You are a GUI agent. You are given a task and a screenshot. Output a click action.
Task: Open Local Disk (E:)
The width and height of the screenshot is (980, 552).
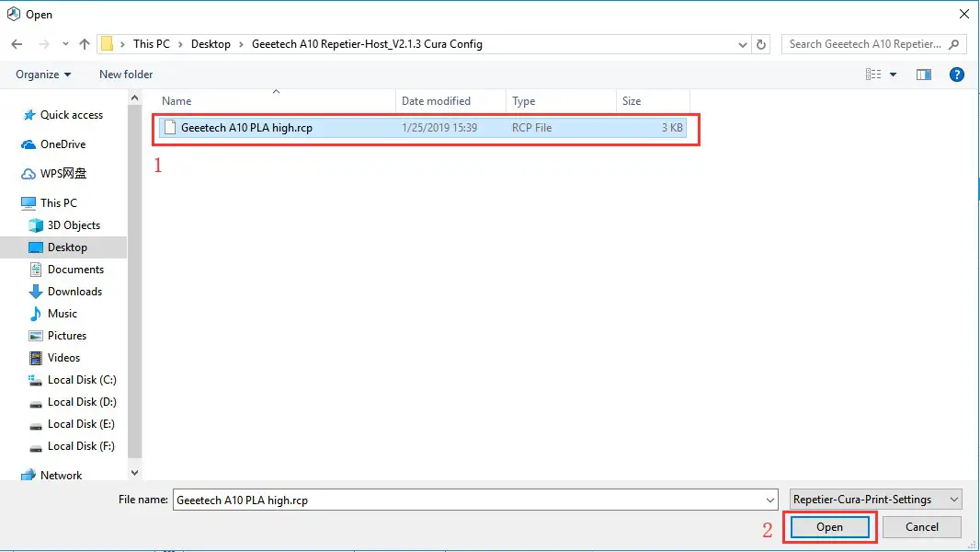[x=81, y=424]
